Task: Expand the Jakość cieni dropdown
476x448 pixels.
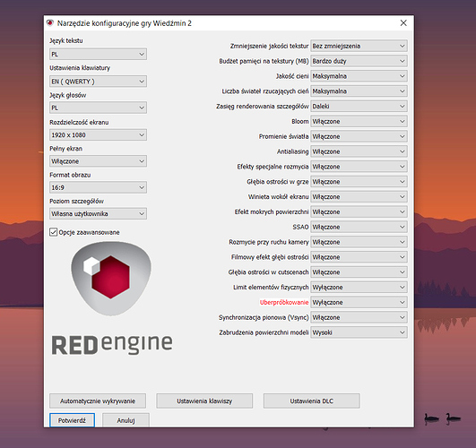Action: tap(359, 76)
